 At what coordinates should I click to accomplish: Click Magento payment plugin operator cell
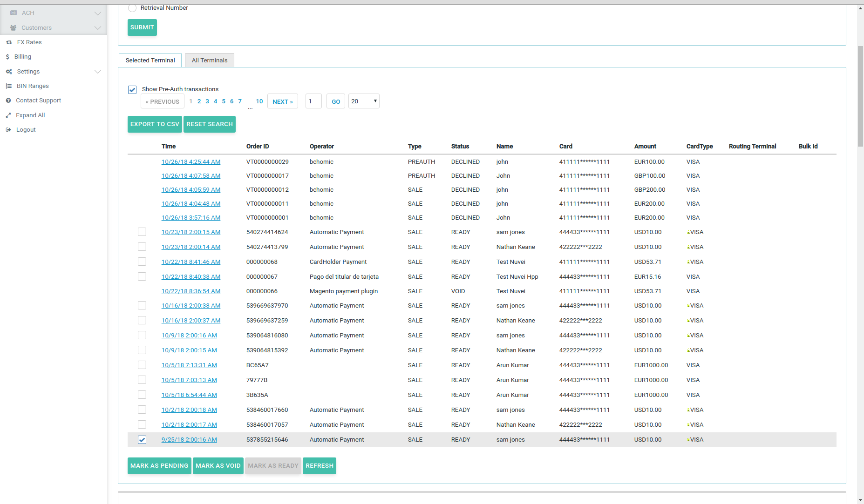coord(344,291)
